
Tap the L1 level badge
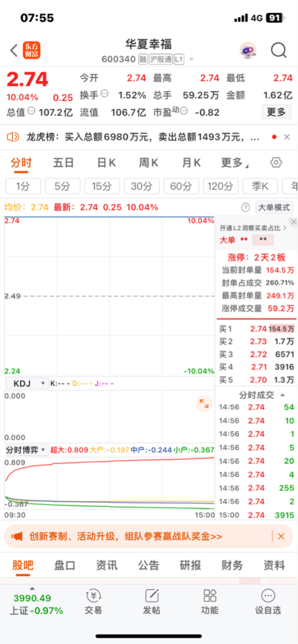coord(179,59)
